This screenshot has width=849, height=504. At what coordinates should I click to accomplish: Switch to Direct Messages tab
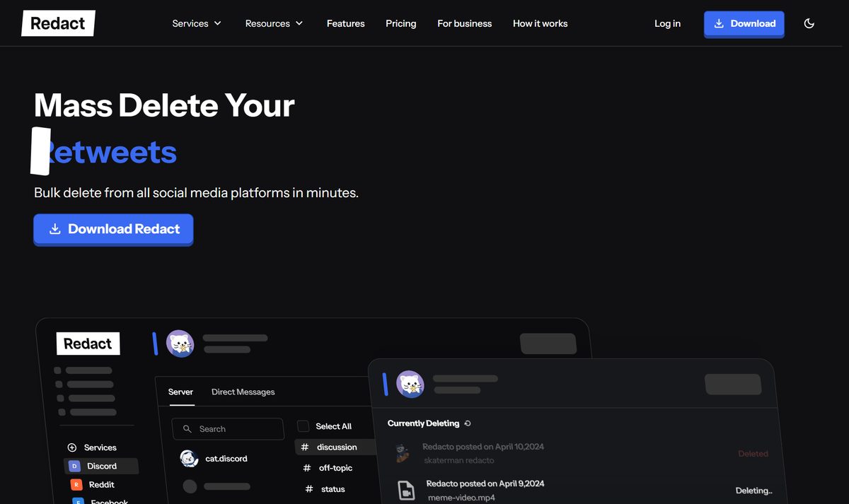tap(243, 392)
